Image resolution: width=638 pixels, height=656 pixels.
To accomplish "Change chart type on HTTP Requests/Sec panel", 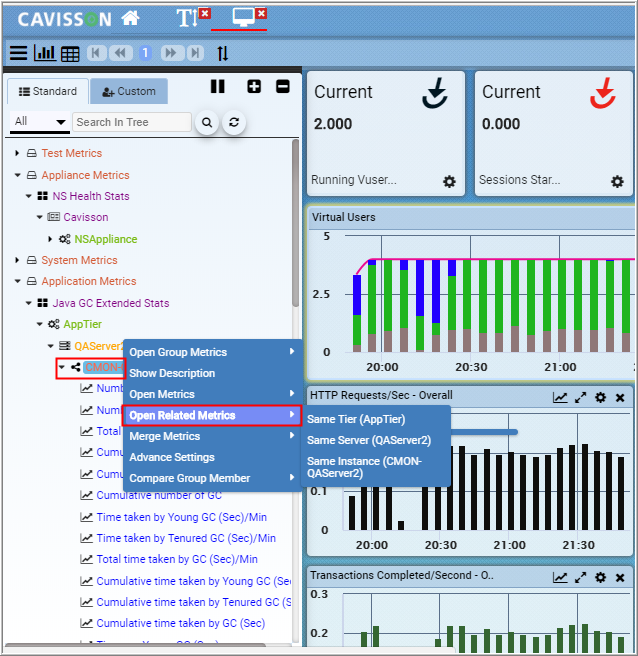I will (x=560, y=397).
